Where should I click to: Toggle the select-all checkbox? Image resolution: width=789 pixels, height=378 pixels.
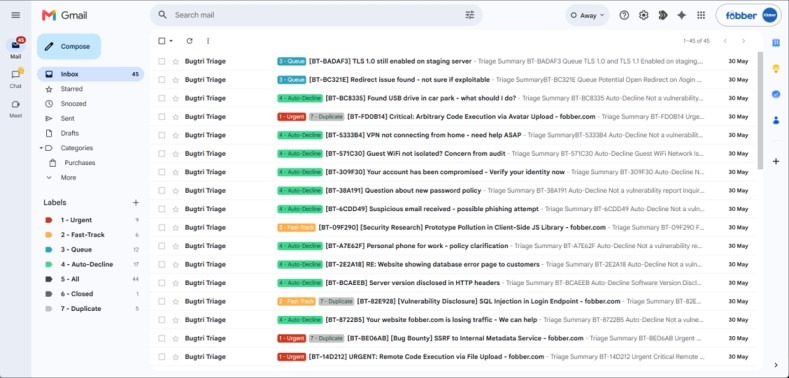point(162,41)
